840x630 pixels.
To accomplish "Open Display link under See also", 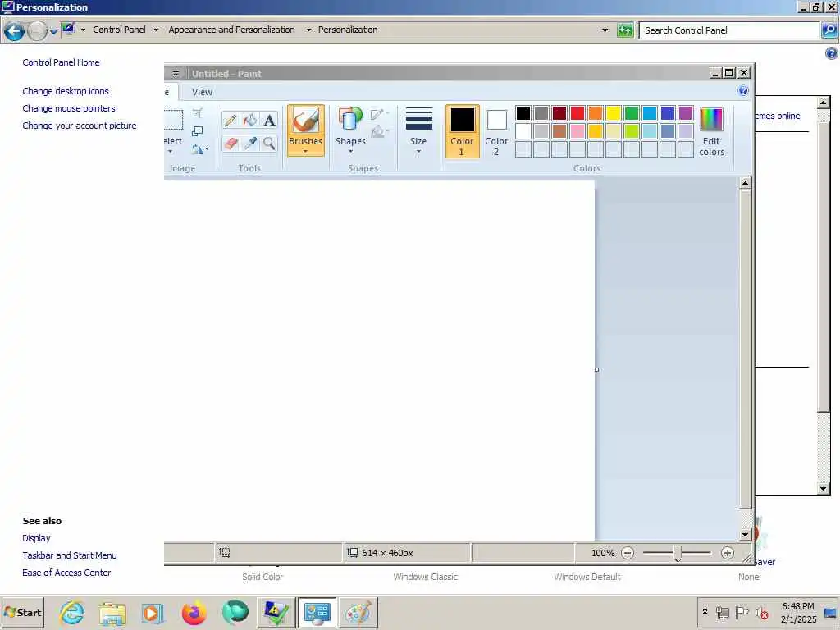I will click(36, 538).
